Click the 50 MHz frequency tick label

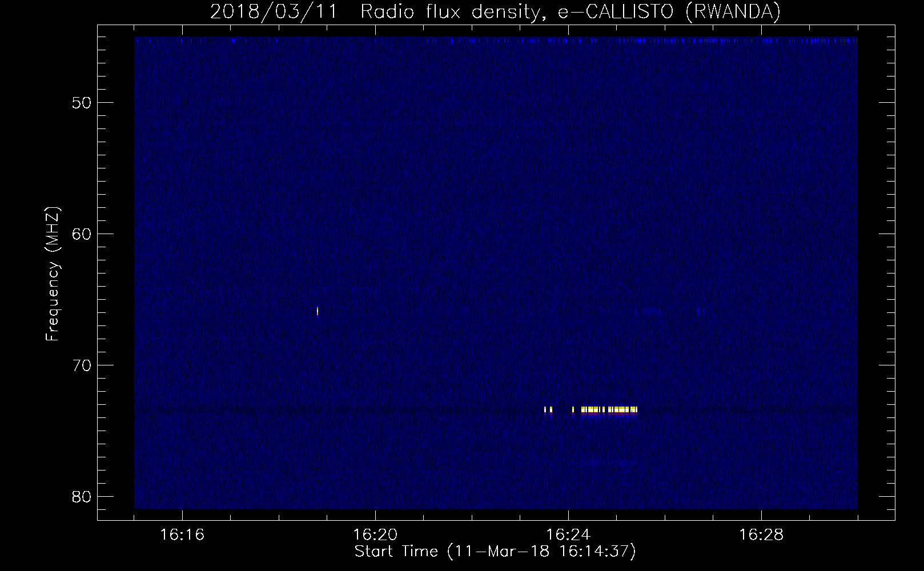[81, 103]
